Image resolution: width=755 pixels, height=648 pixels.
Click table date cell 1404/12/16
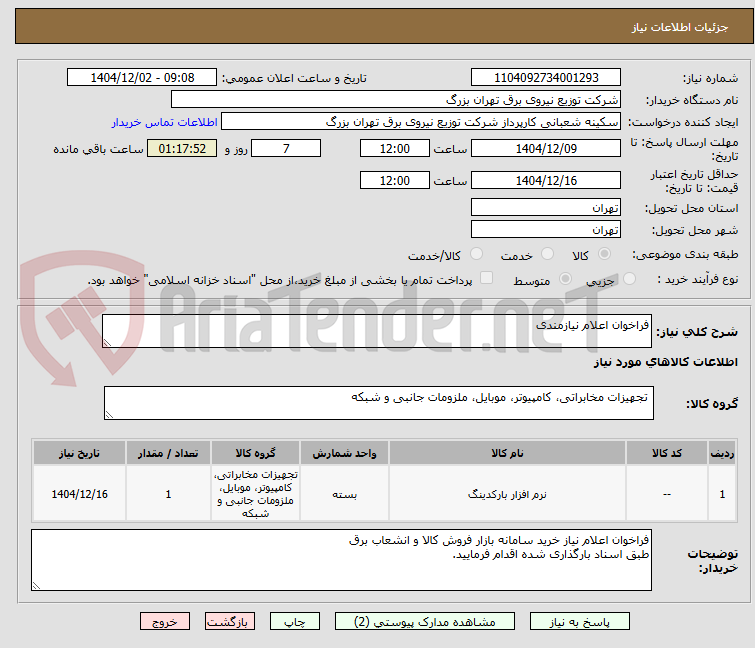(79, 494)
